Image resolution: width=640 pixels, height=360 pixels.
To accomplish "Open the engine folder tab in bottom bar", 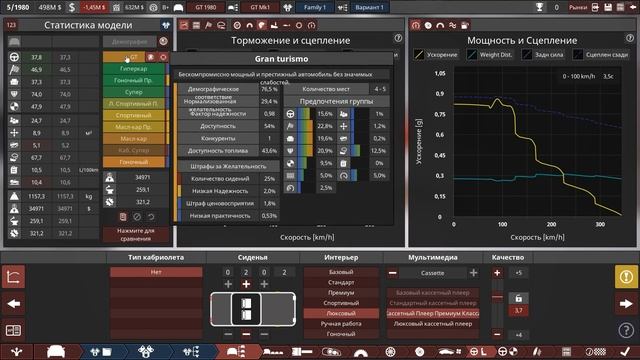I will (x=101, y=351).
